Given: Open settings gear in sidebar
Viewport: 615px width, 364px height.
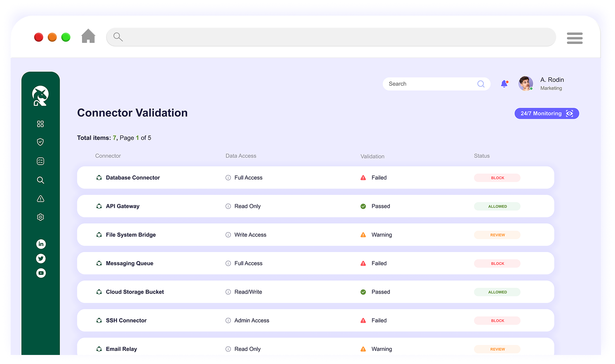Looking at the screenshot, I should pyautogui.click(x=40, y=217).
